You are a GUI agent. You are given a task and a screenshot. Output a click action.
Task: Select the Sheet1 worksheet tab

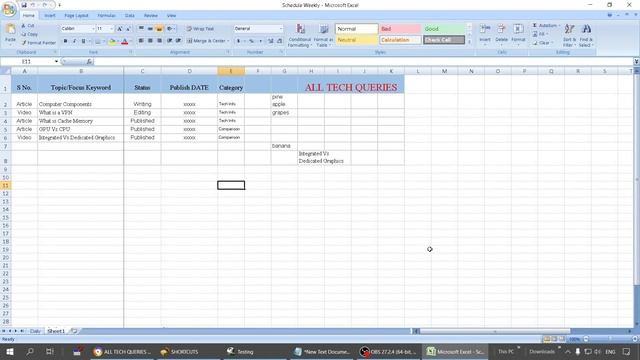[56, 331]
